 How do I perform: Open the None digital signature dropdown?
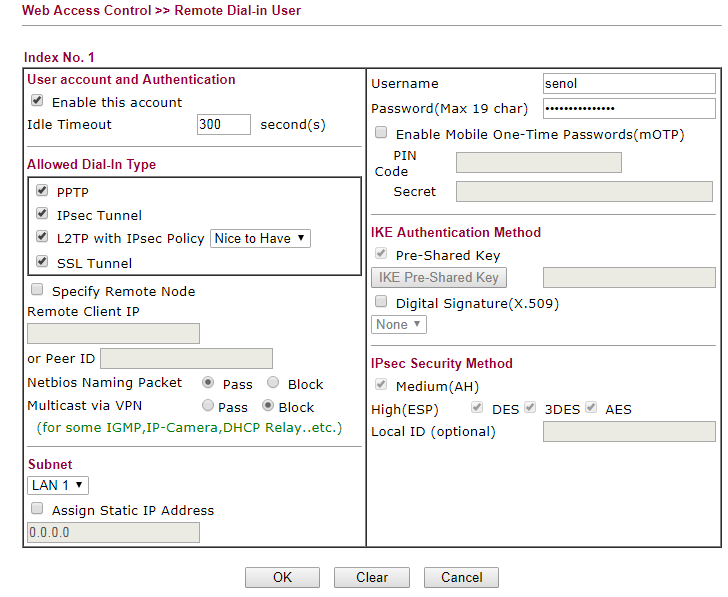[x=399, y=324]
